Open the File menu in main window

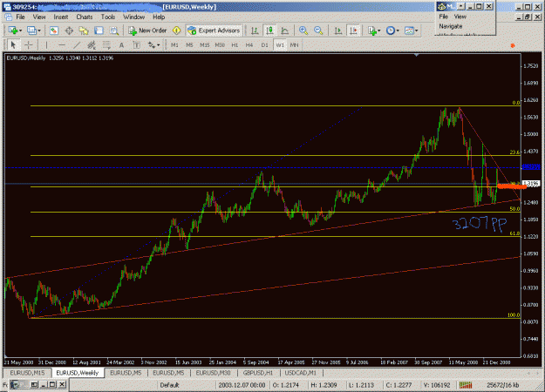(x=21, y=17)
